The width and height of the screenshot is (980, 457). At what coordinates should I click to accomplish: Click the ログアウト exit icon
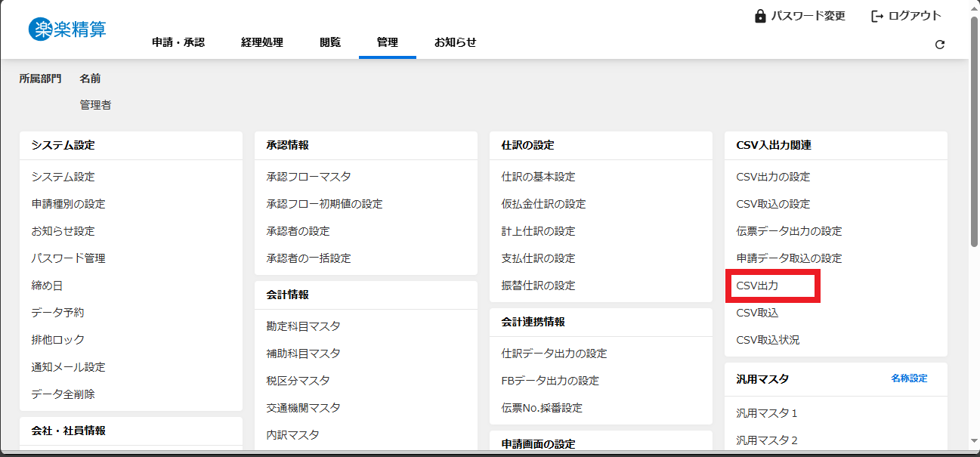point(877,16)
